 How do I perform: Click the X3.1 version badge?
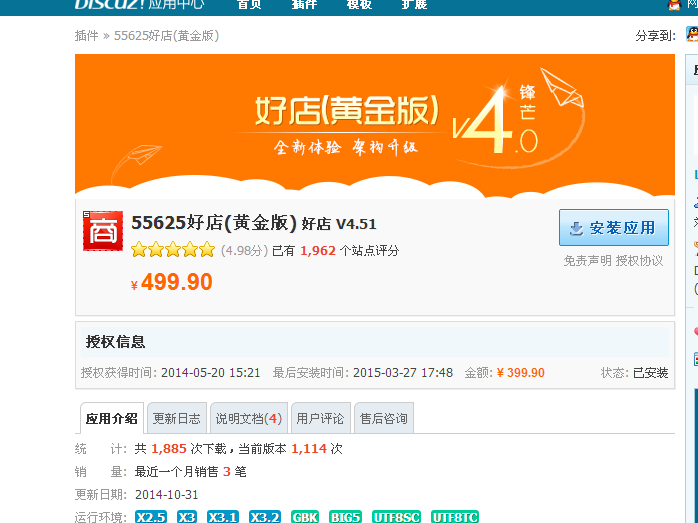click(223, 517)
